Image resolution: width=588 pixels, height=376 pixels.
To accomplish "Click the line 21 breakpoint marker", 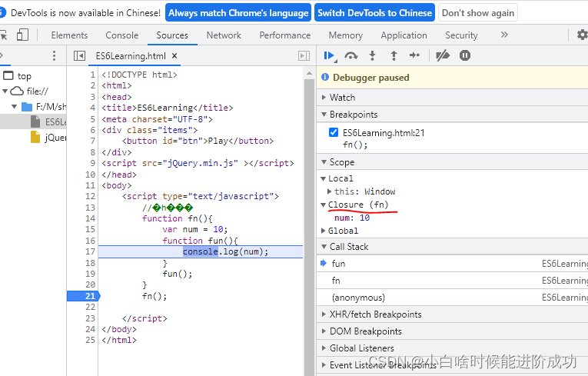I will (82, 296).
